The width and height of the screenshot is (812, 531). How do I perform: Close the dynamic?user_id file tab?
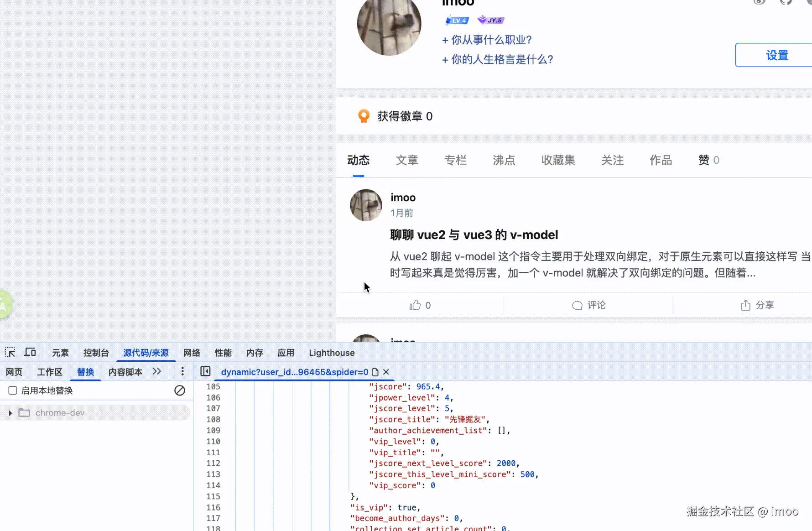point(386,372)
